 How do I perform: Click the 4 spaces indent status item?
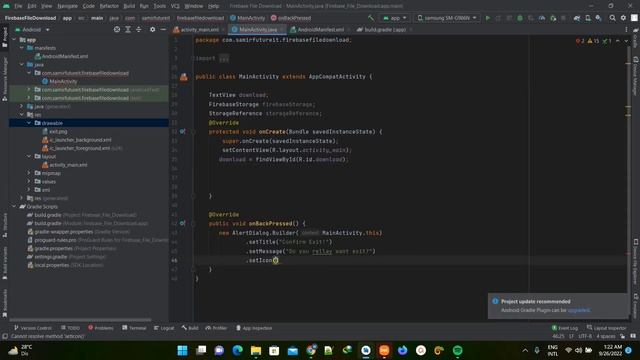pyautogui.click(x=606, y=336)
